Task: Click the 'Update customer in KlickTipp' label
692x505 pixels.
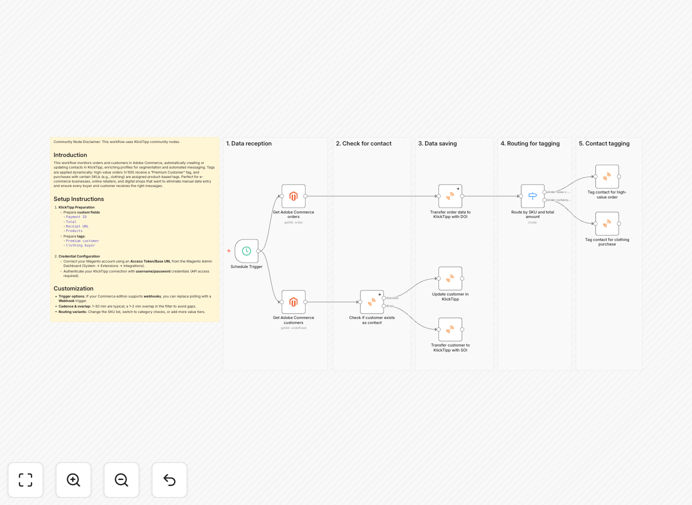Action: click(450, 297)
